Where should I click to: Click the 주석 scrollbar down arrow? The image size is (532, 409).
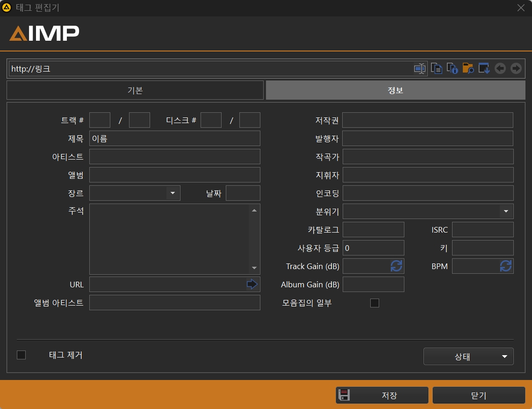pos(254,268)
